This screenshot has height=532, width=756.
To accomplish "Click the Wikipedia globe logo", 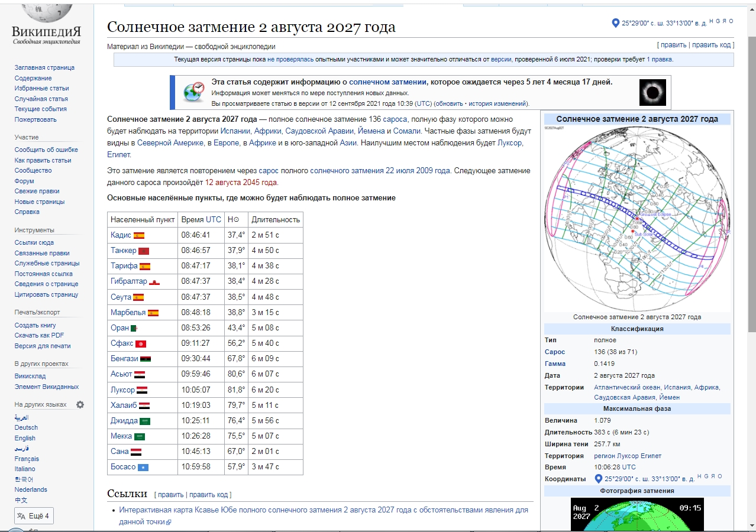I will (46, 13).
